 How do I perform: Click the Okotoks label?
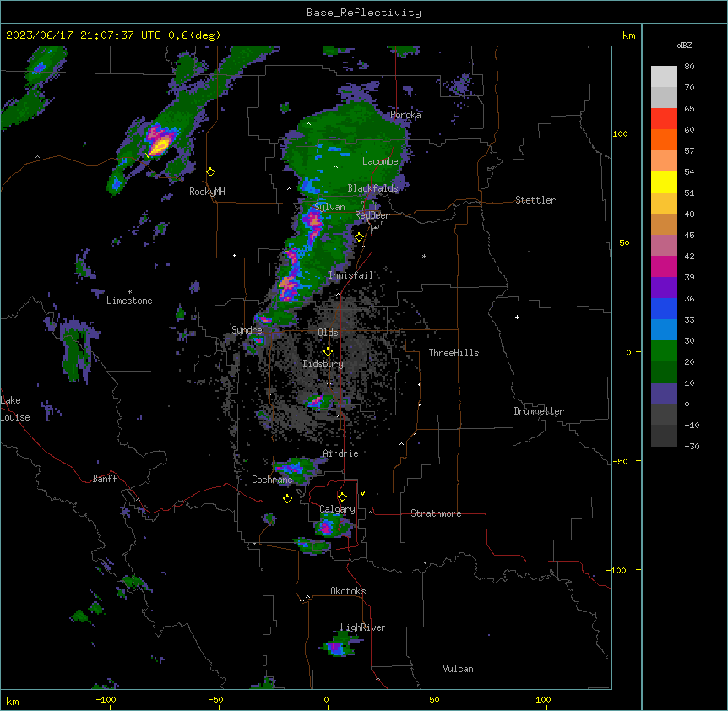(348, 591)
